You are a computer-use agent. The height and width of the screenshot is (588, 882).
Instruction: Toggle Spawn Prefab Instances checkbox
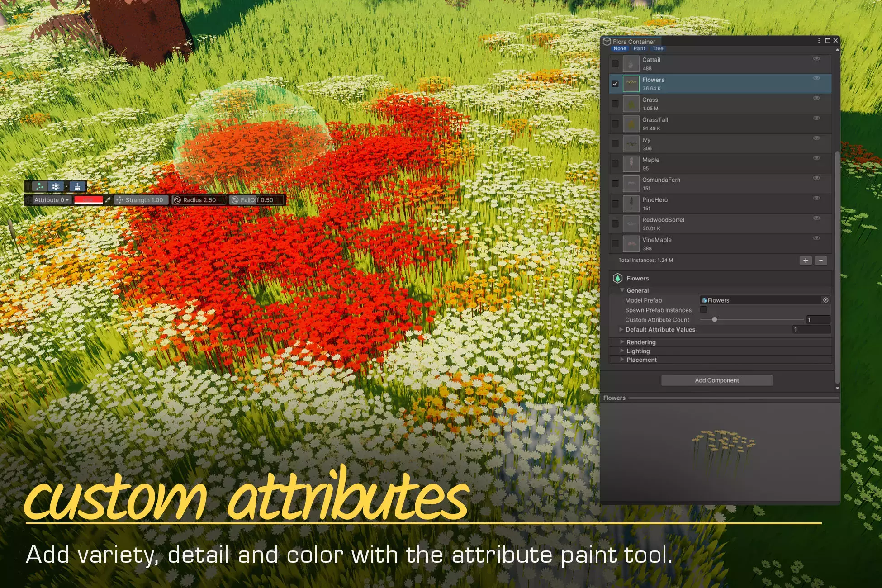tap(703, 310)
